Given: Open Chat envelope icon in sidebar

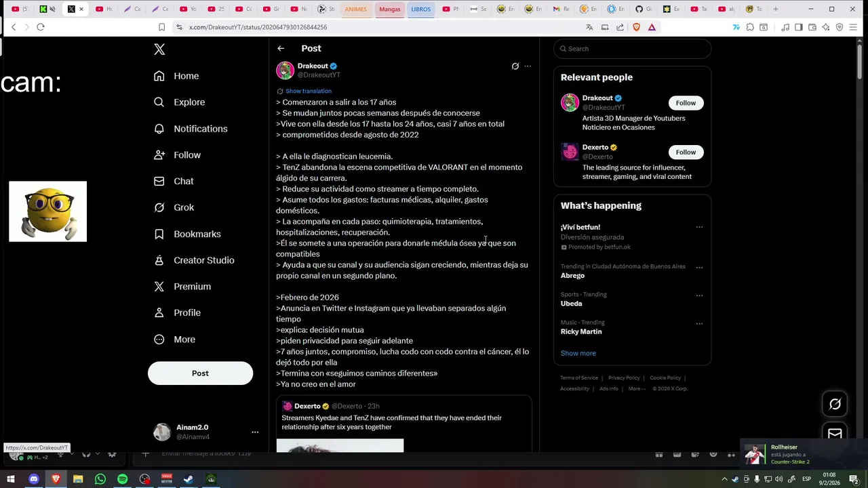Looking at the screenshot, I should point(159,182).
